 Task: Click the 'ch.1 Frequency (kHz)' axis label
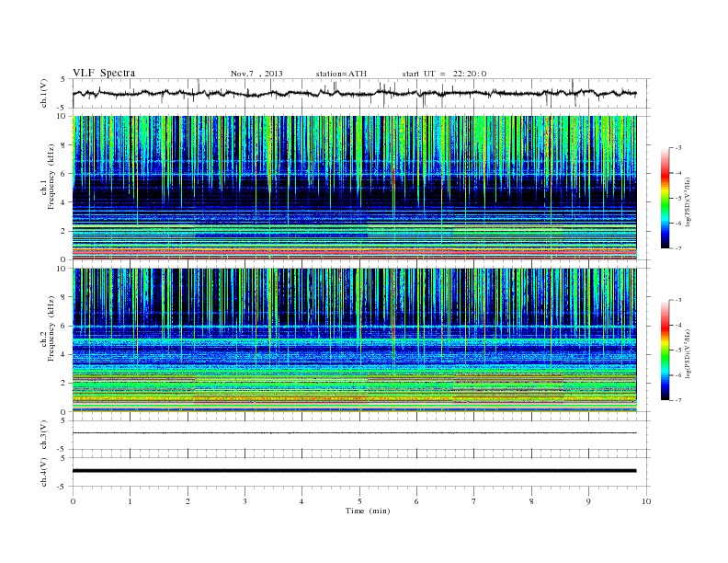point(48,177)
